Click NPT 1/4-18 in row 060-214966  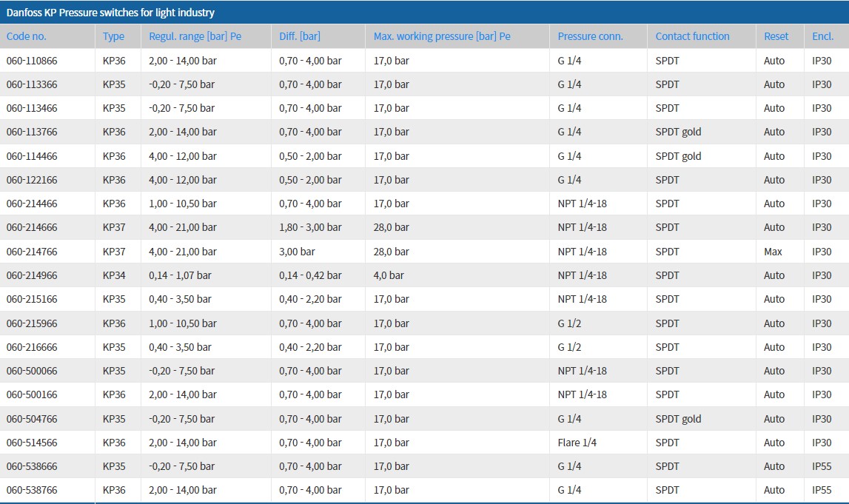(583, 275)
